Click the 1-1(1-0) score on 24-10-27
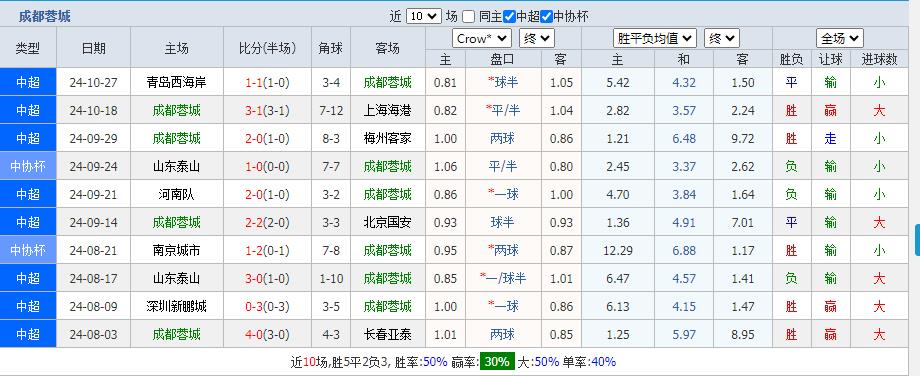Image resolution: width=920 pixels, height=376 pixels. 268,83
